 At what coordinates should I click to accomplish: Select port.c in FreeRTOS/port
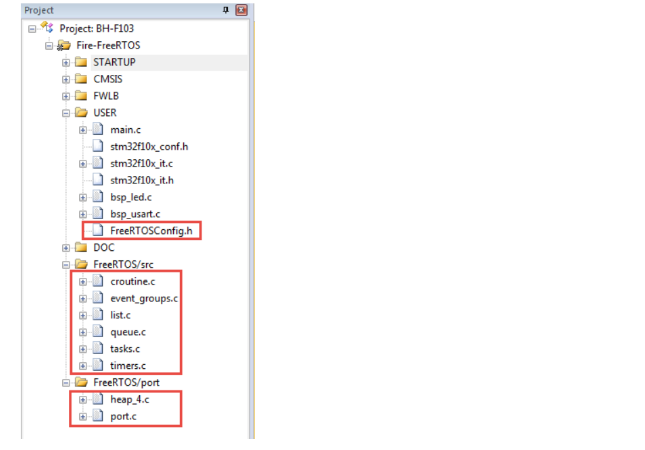[124, 416]
